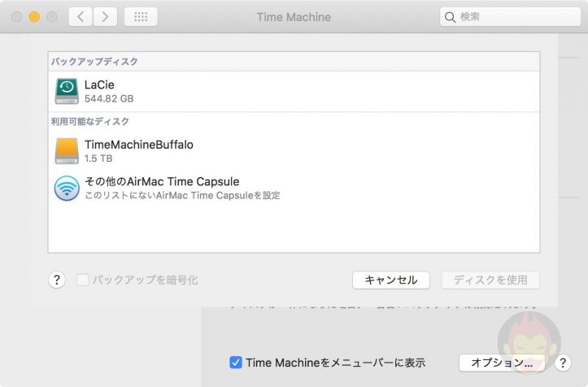Click the LaCie Time Machine disk icon
The height and width of the screenshot is (387, 588).
(x=67, y=91)
